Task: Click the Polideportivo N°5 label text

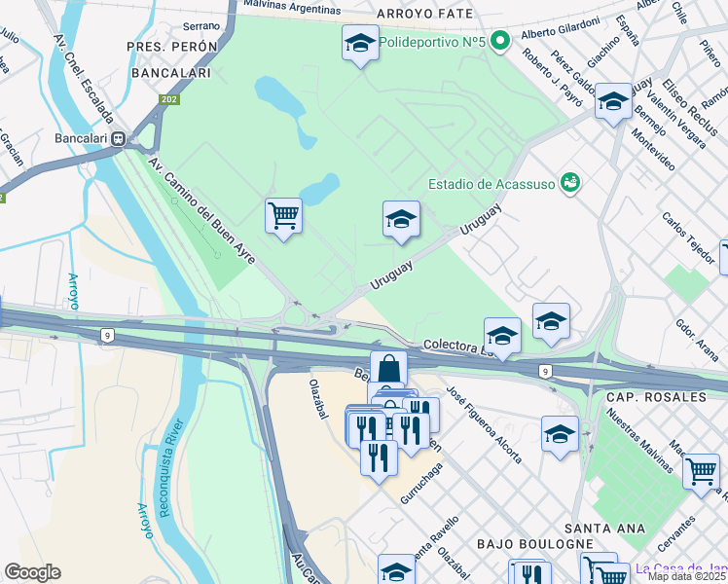Action: [x=432, y=42]
